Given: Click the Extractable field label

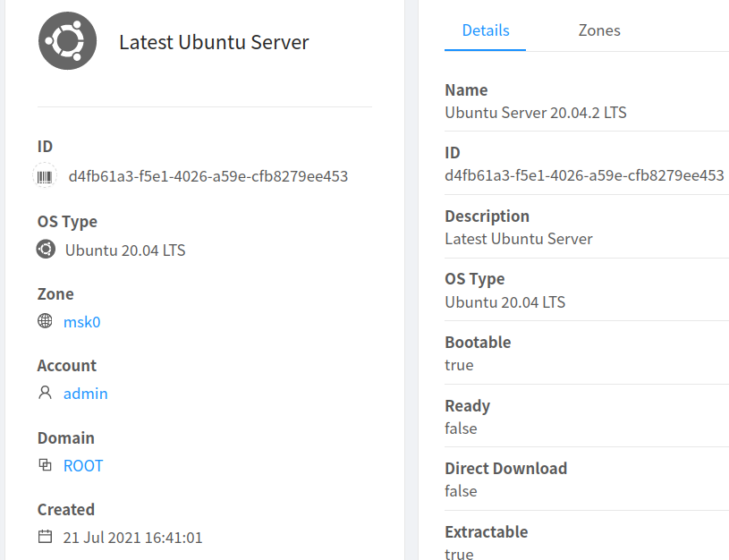Looking at the screenshot, I should [x=486, y=531].
